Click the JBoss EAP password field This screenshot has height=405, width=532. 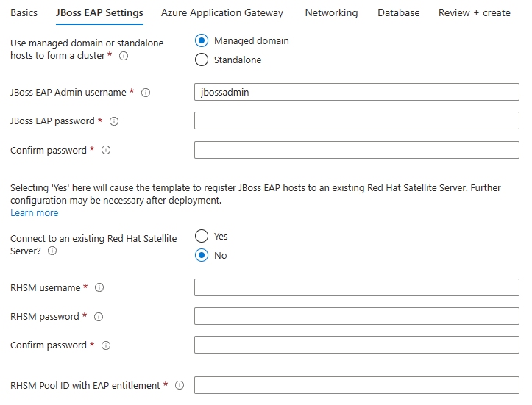click(357, 121)
